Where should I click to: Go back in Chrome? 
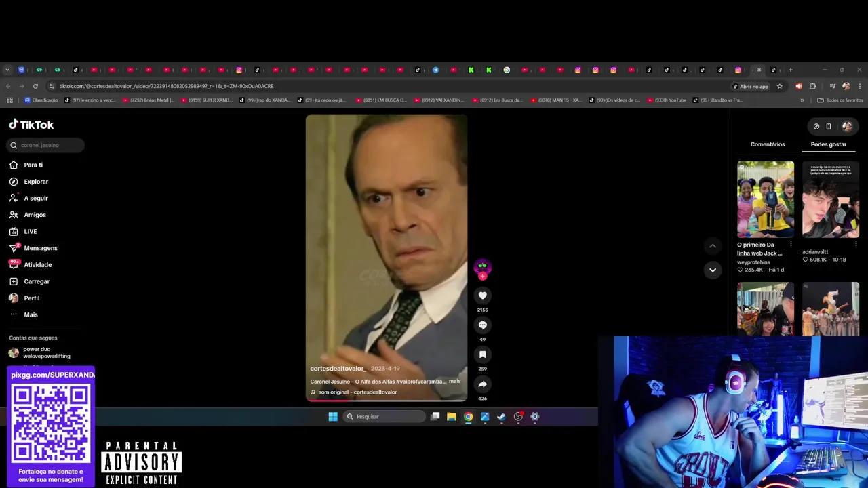pos(8,86)
